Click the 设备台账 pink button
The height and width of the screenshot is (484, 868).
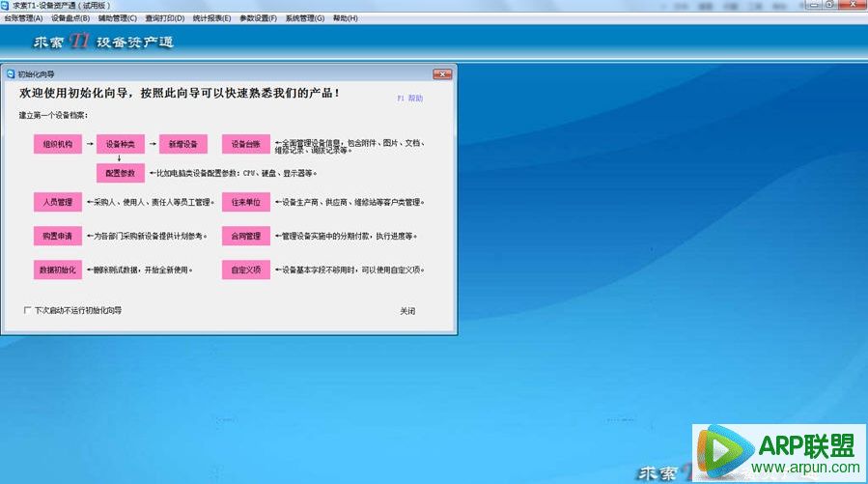[x=246, y=144]
